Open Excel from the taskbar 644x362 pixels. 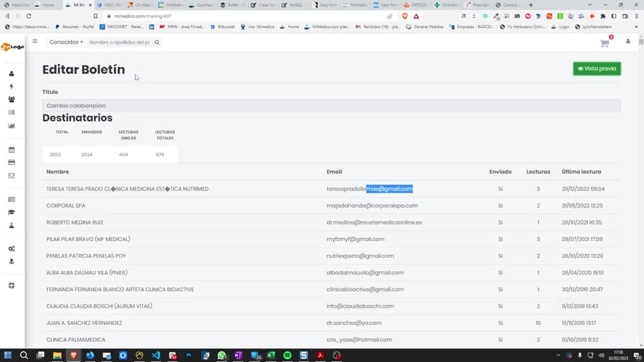click(270, 355)
